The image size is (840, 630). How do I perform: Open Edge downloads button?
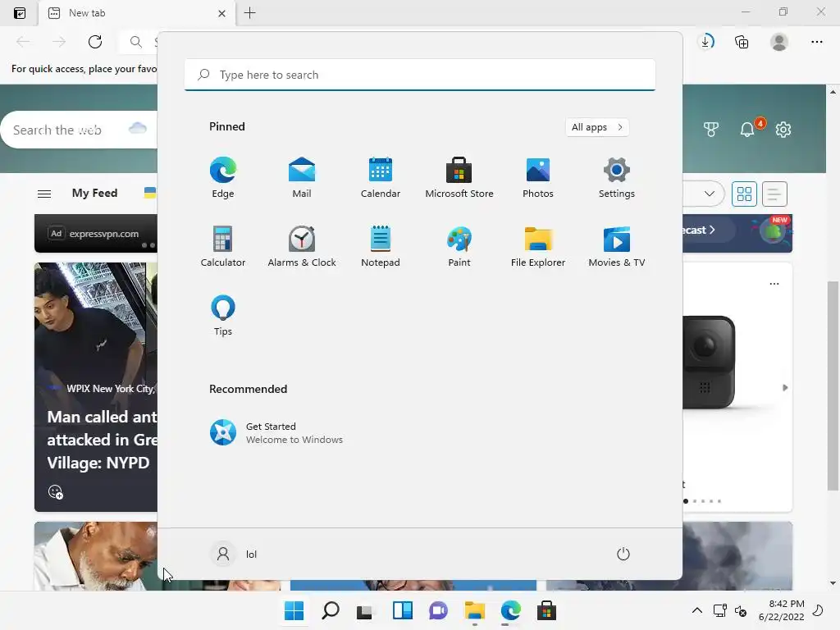point(706,42)
